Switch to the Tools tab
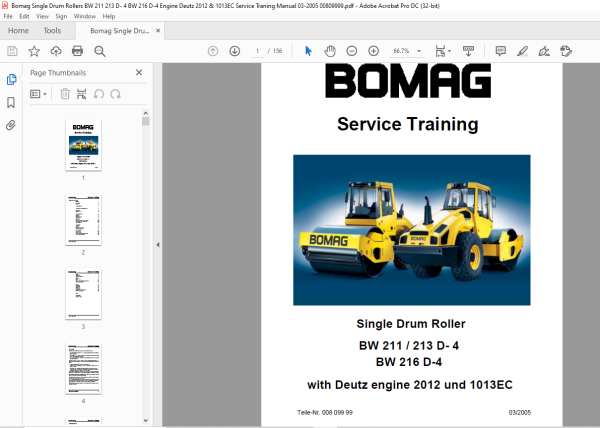Image resolution: width=600 pixels, height=428 pixels. [x=52, y=31]
